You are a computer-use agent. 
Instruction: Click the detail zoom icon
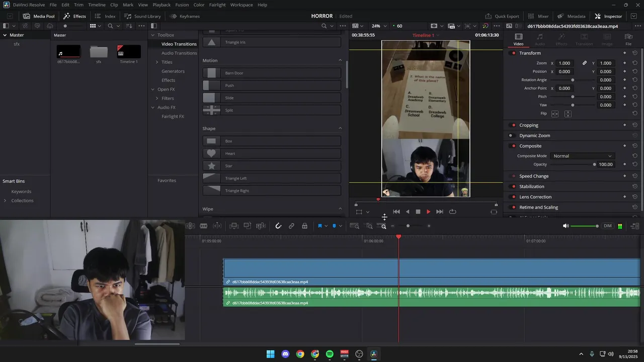tap(369, 226)
